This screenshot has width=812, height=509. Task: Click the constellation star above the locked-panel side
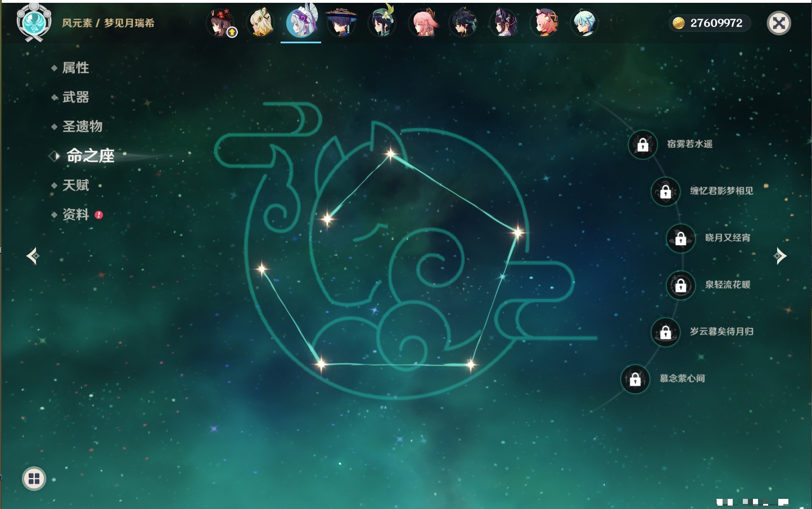518,232
